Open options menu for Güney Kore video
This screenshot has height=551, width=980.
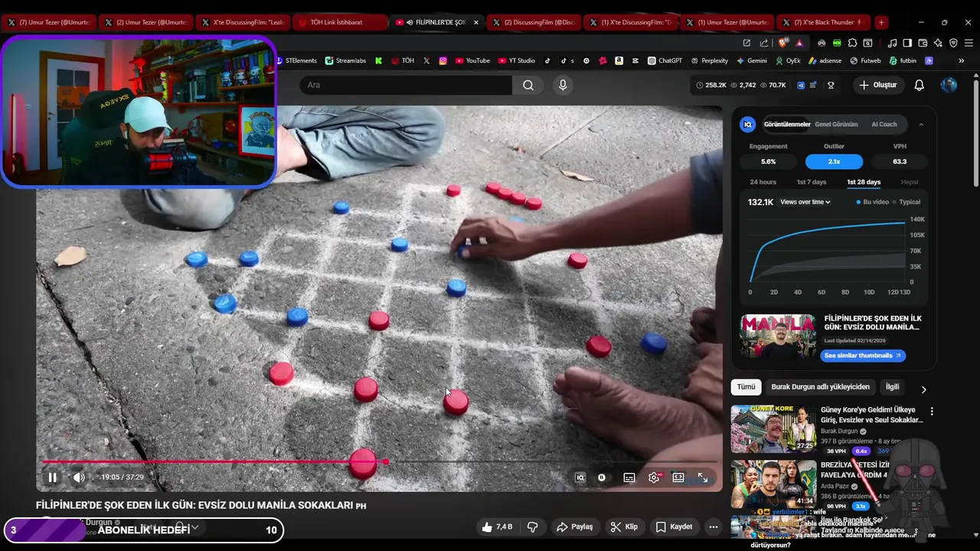[932, 412]
